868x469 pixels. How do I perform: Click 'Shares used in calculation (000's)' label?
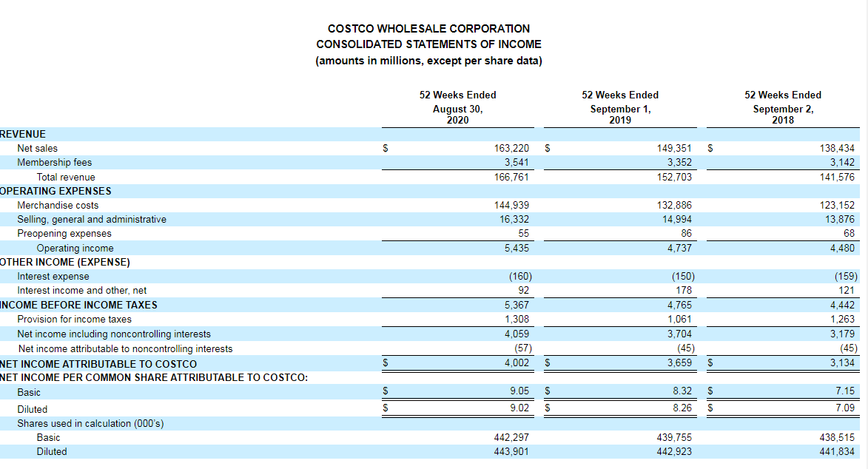coord(90,424)
